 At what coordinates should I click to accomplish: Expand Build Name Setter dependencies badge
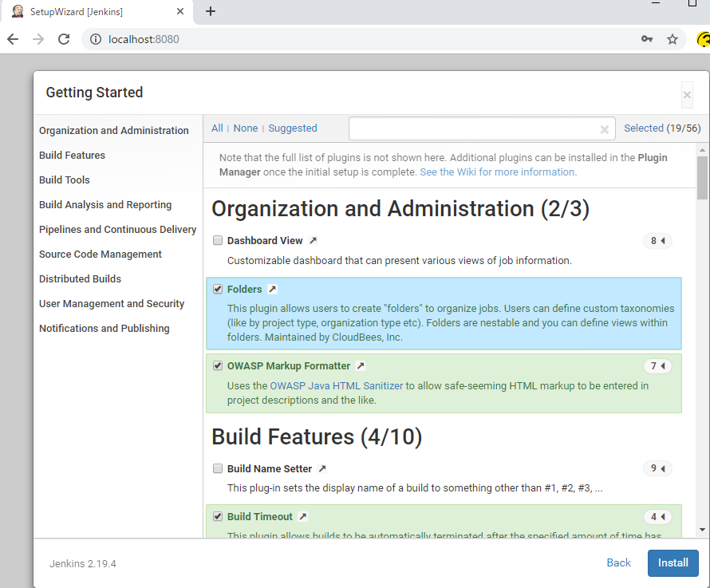click(x=657, y=469)
